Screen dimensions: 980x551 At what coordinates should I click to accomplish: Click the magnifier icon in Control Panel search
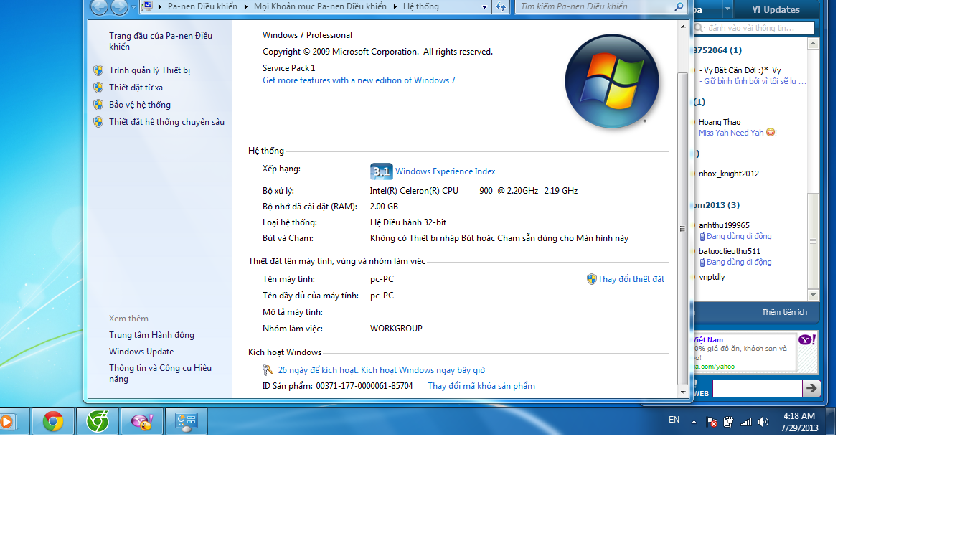point(679,7)
